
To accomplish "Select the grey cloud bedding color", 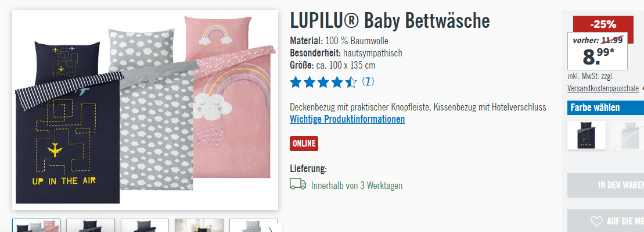I will 628,135.
